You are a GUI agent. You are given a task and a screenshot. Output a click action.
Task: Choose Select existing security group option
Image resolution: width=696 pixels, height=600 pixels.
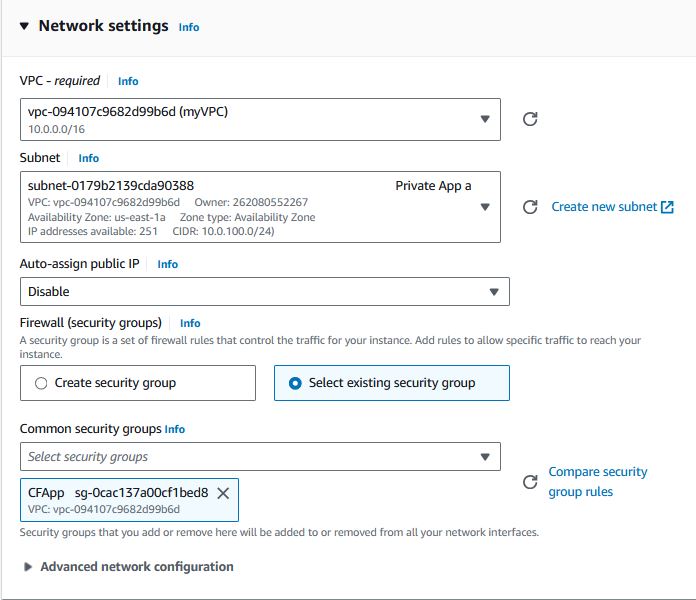tap(392, 383)
